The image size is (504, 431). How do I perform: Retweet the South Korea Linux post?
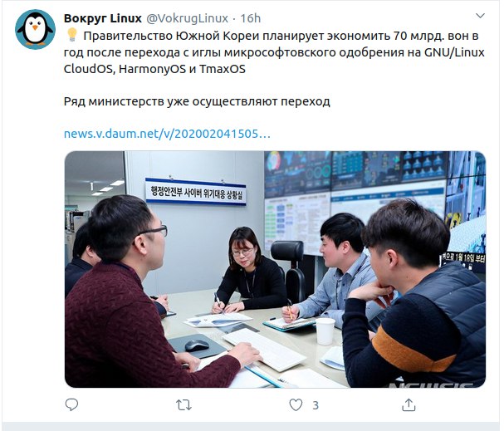pyautogui.click(x=183, y=405)
